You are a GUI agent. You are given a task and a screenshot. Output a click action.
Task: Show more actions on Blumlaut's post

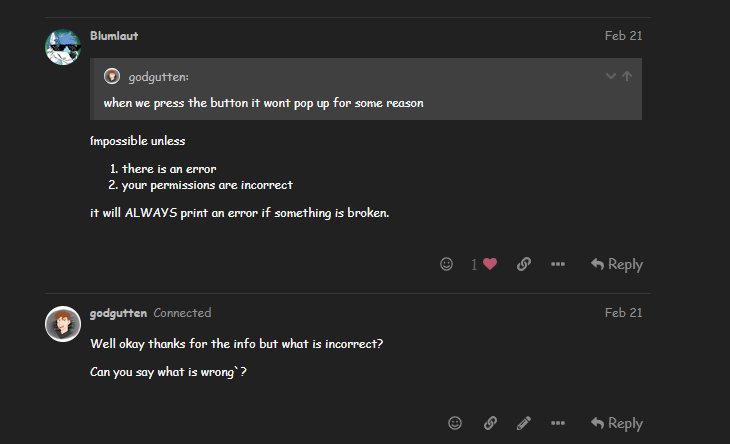(x=558, y=264)
